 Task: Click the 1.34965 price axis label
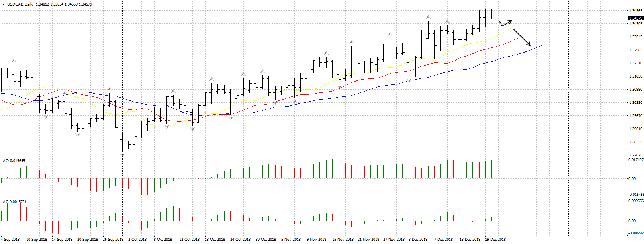tap(635, 11)
